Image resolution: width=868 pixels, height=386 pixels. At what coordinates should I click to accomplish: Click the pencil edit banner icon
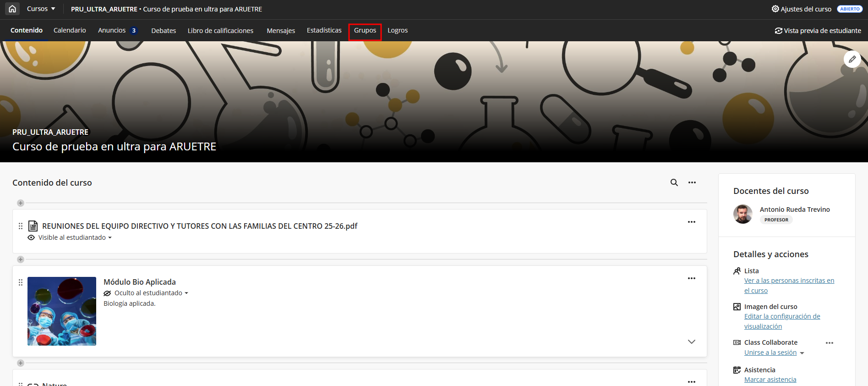(x=852, y=59)
